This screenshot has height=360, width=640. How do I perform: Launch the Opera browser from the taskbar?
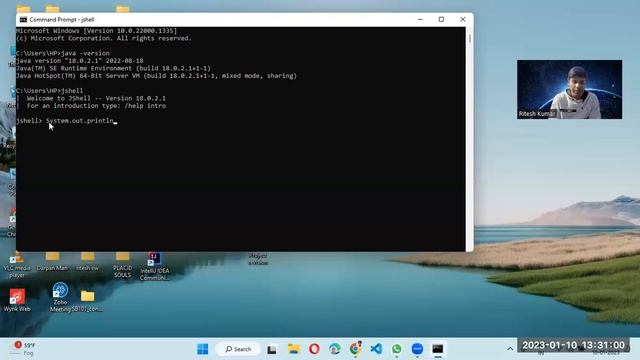click(x=314, y=349)
